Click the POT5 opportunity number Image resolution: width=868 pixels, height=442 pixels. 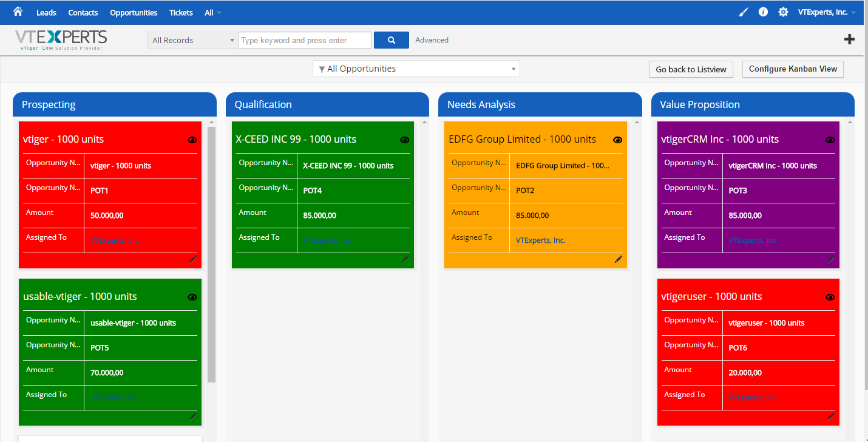(100, 348)
